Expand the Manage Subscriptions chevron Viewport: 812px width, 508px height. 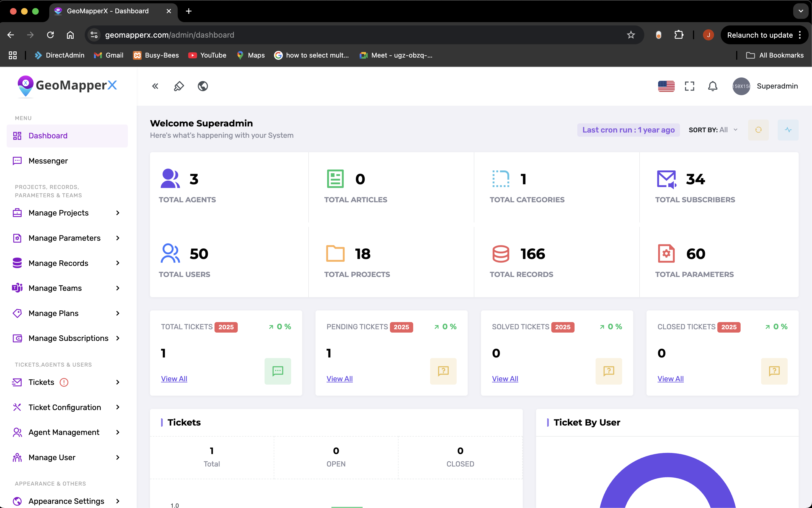click(118, 338)
